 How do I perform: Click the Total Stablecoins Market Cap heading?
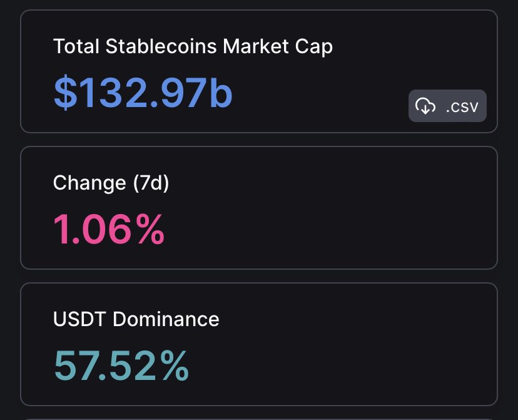click(193, 46)
